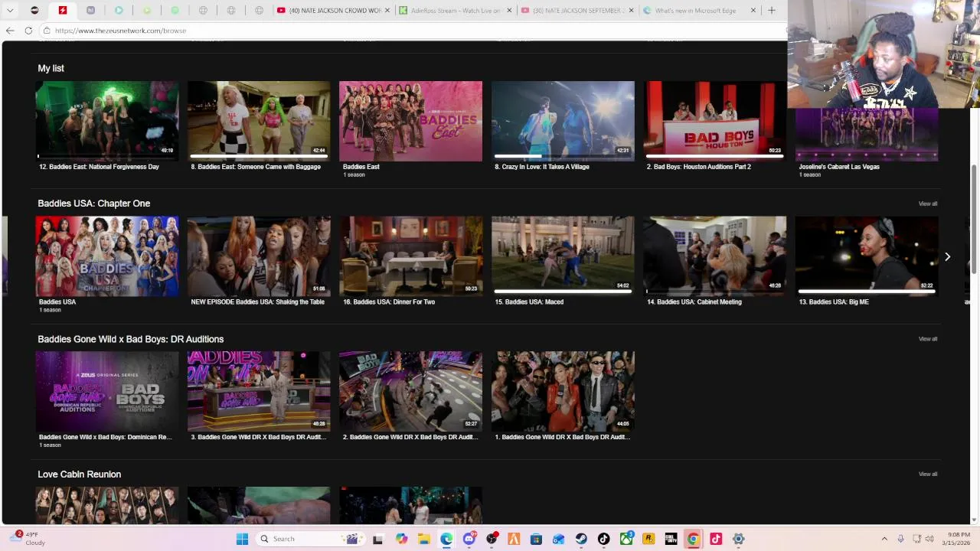Open the volume tray icon

coord(929,539)
